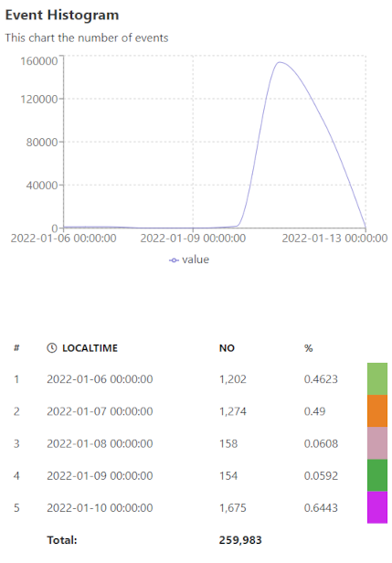This screenshot has height=563, width=392.
Task: Click the count value '1,675'
Action: pyautogui.click(x=233, y=508)
